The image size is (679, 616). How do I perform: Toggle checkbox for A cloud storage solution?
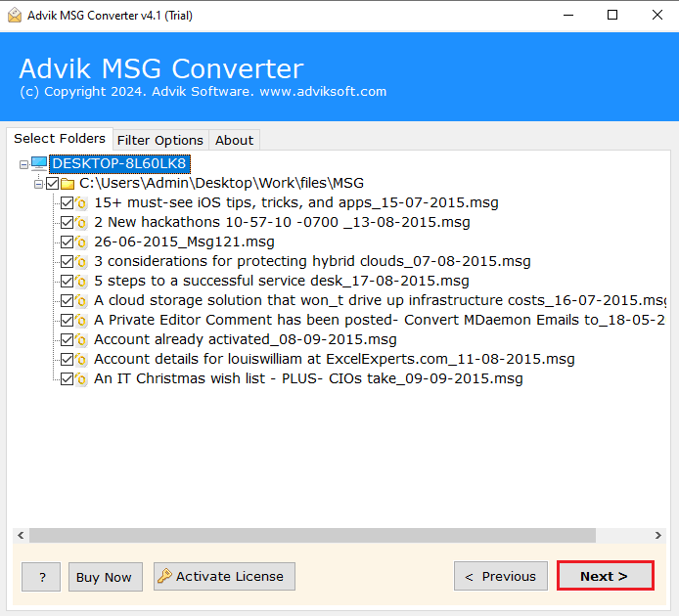coord(67,300)
